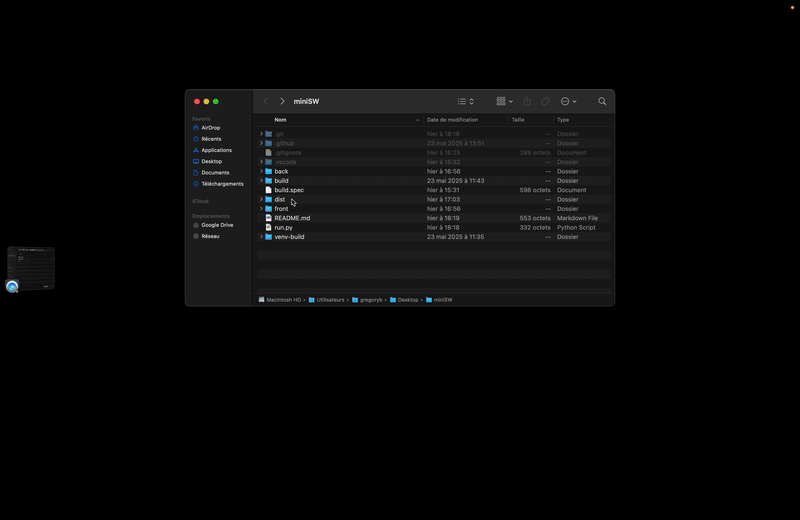Click the forward navigation arrow
Image resolution: width=800 pixels, height=520 pixels.
[x=282, y=101]
